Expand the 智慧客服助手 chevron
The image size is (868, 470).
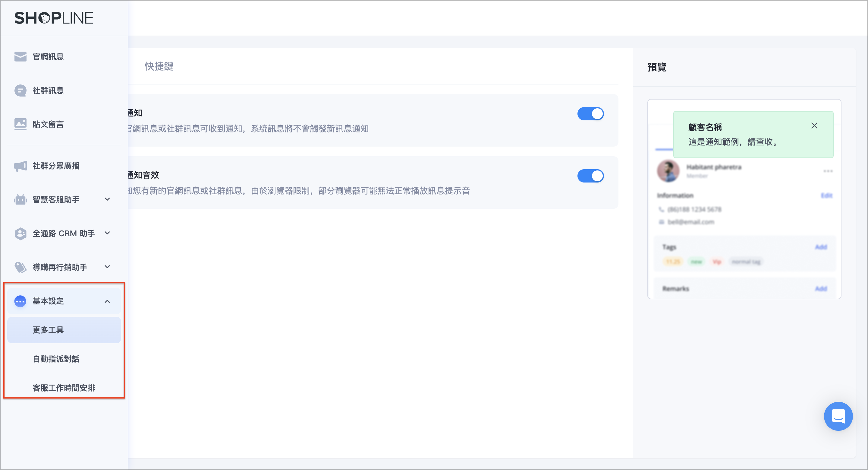pos(107,199)
